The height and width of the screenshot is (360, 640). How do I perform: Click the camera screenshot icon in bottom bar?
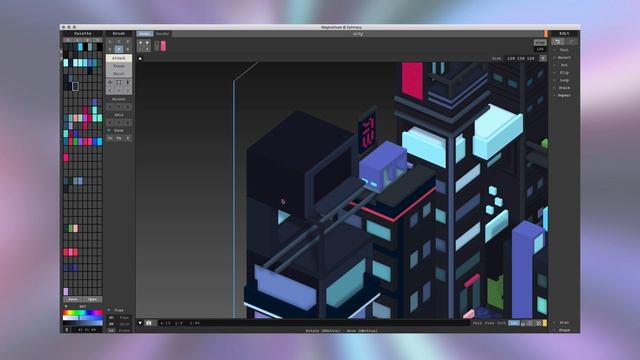[x=149, y=323]
